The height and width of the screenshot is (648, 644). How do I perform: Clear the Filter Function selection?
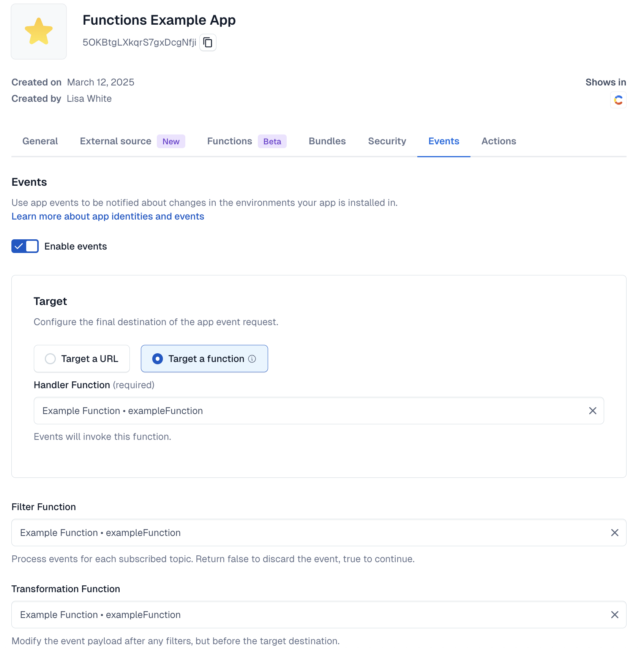coord(614,533)
